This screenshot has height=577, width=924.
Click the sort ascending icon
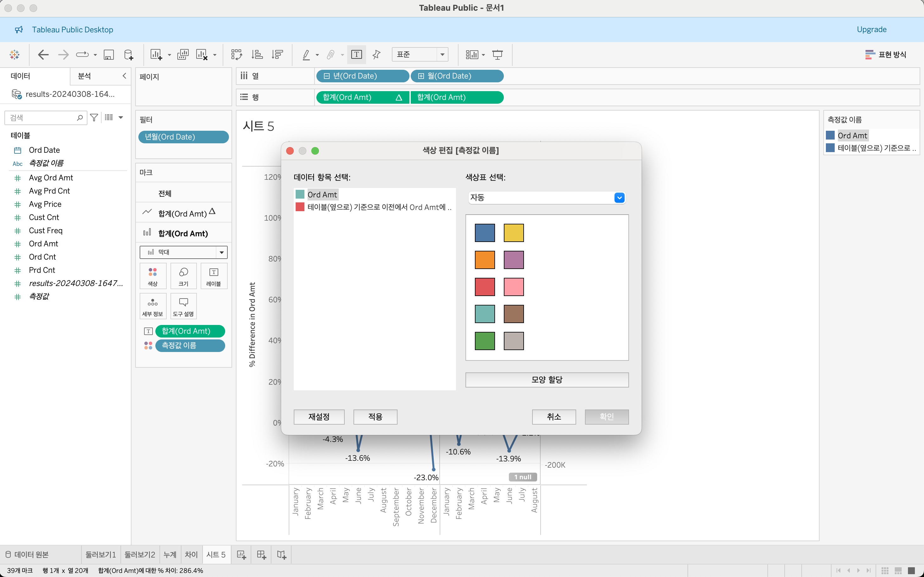257,55
